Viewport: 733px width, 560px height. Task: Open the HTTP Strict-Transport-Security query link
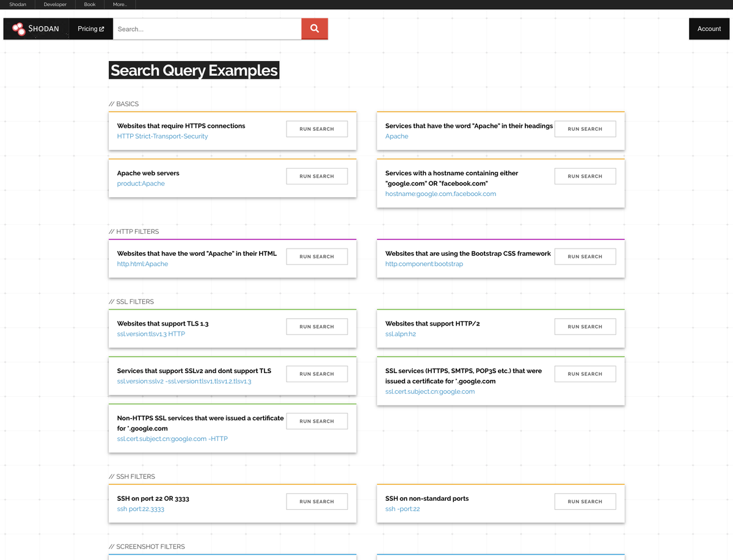162,136
